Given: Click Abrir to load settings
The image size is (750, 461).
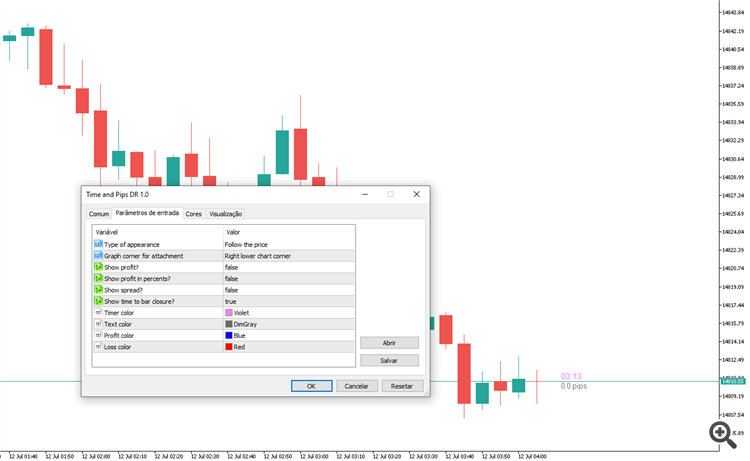Looking at the screenshot, I should (x=389, y=343).
